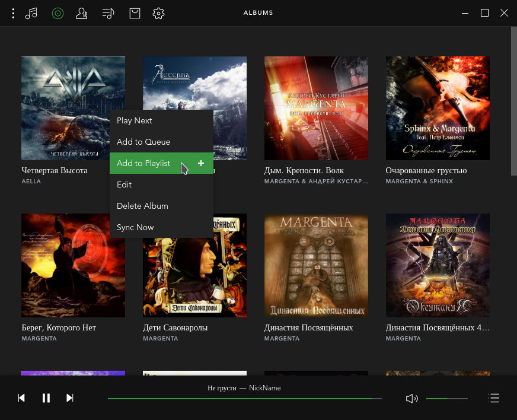
Task: Skip to the next track
Action: 69,398
